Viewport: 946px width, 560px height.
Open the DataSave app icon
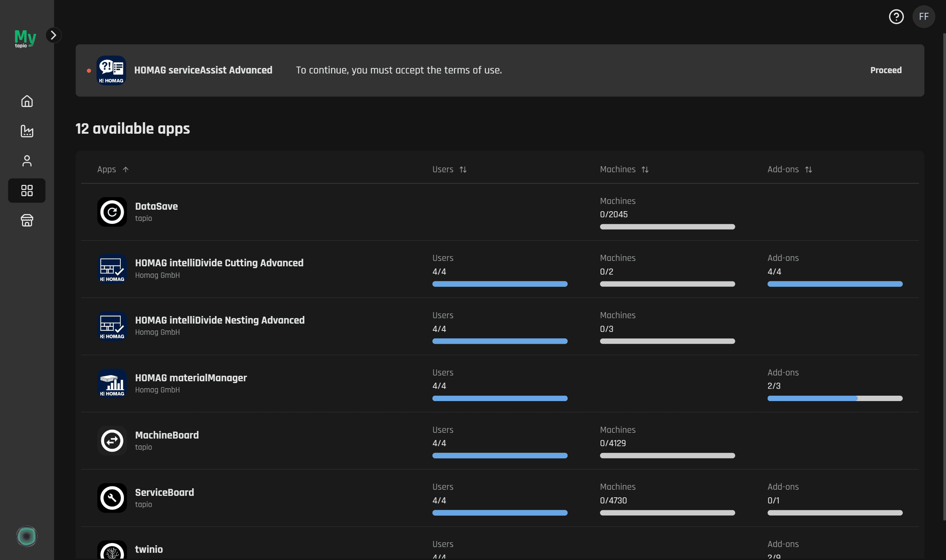coord(112,212)
